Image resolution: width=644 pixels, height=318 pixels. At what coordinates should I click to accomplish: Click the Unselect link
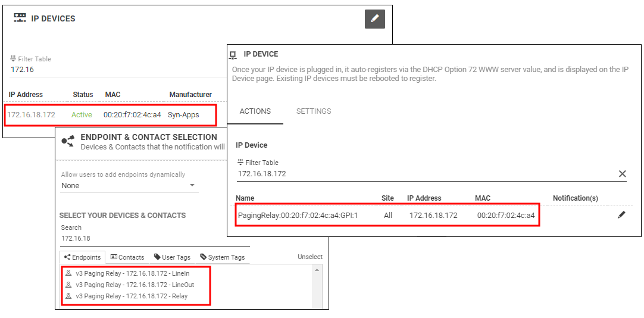[x=310, y=257]
